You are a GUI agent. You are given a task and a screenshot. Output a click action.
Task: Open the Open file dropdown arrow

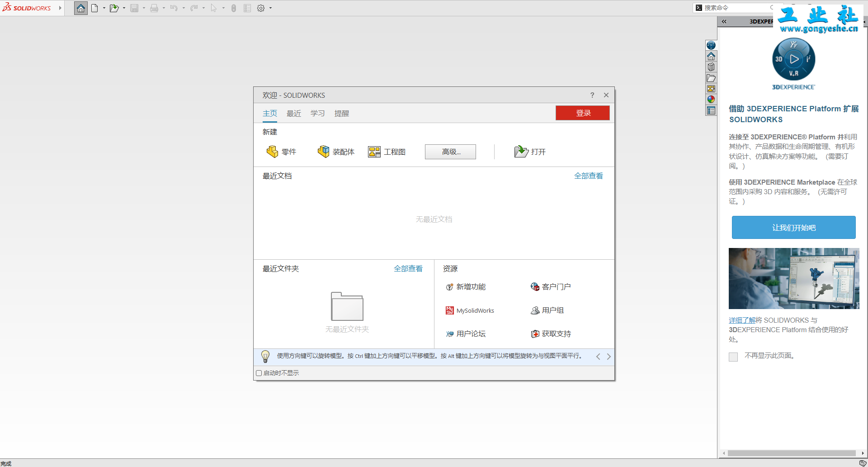(x=124, y=8)
